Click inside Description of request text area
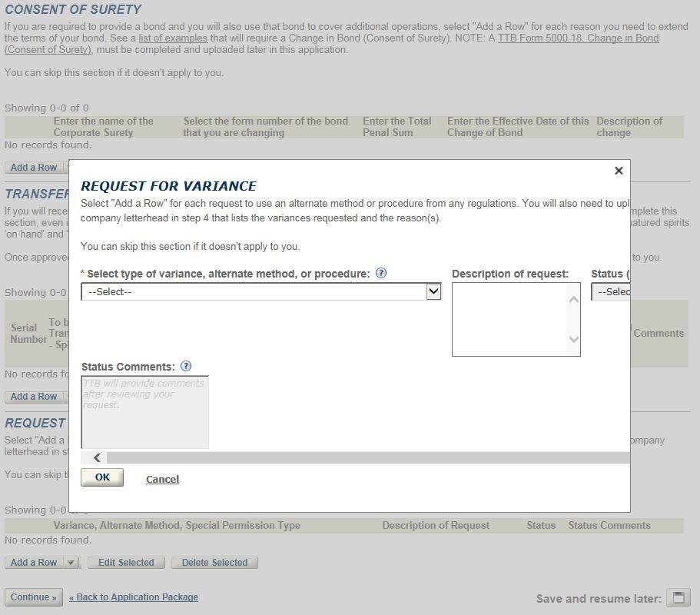700x615 pixels. point(509,319)
